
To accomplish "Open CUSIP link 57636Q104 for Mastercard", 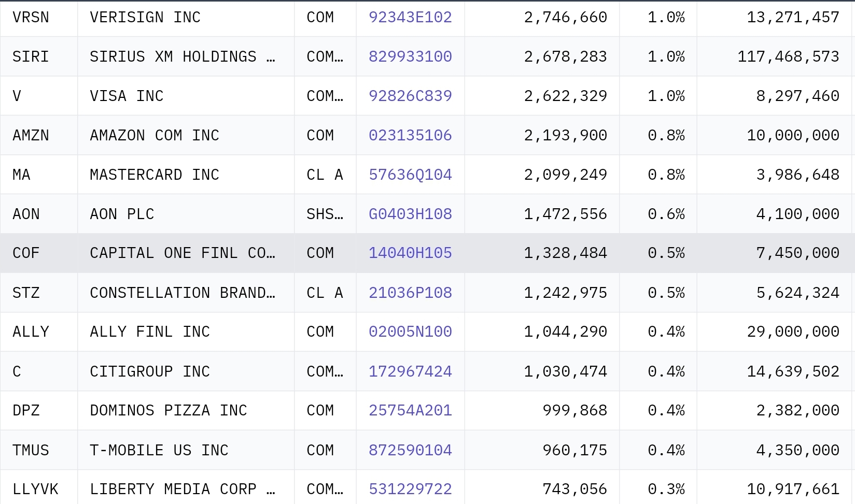I will coord(410,175).
